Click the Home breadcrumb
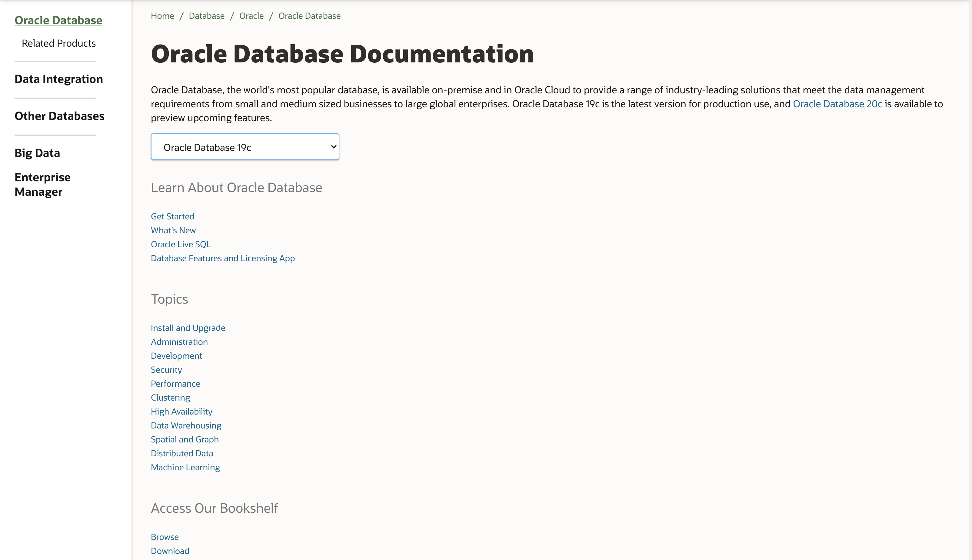Image resolution: width=972 pixels, height=560 pixels. pos(162,16)
